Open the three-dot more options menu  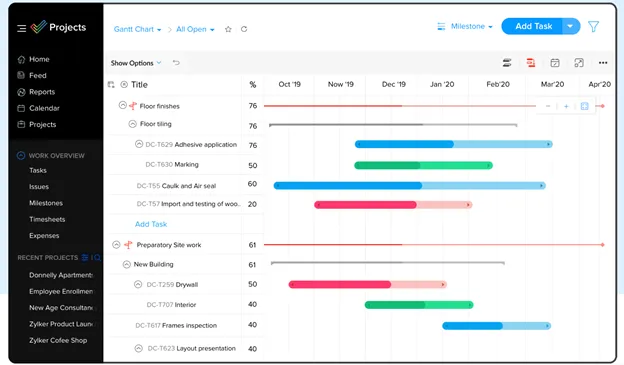[x=603, y=62]
